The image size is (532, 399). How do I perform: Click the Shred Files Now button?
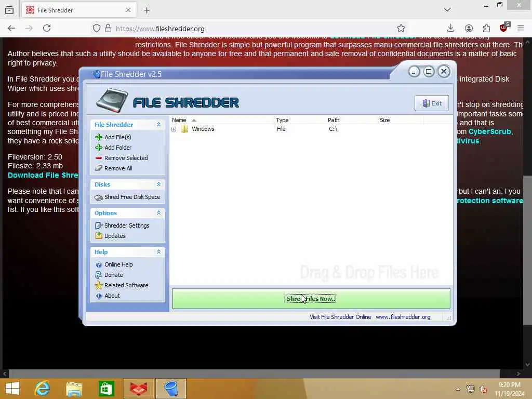[x=311, y=299]
